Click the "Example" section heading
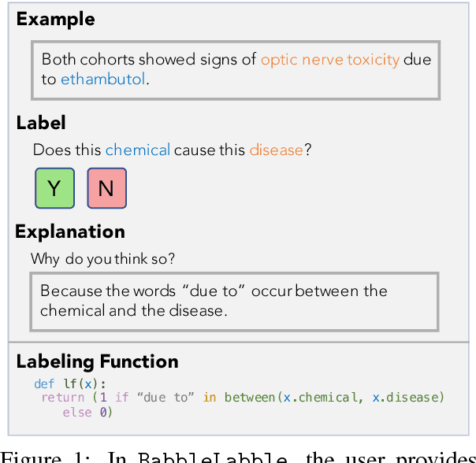The height and width of the screenshot is (463, 476). pyautogui.click(x=55, y=19)
